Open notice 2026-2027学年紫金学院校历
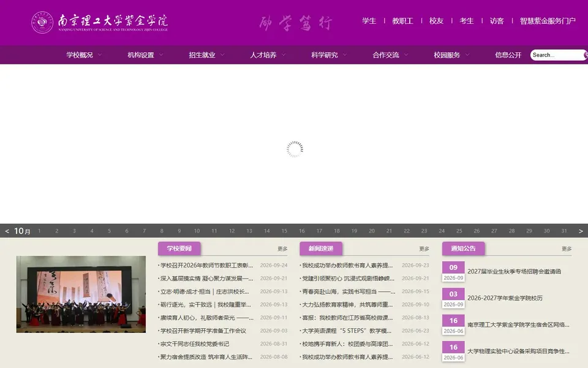This screenshot has height=368, width=588. [x=505, y=298]
